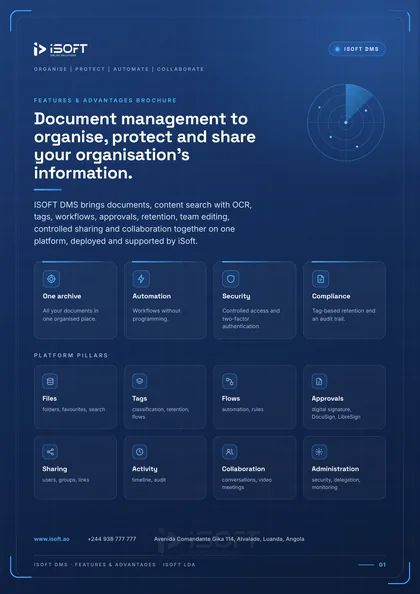Image resolution: width=420 pixels, height=594 pixels.
Task: Click the page number 01
Action: tap(383, 565)
